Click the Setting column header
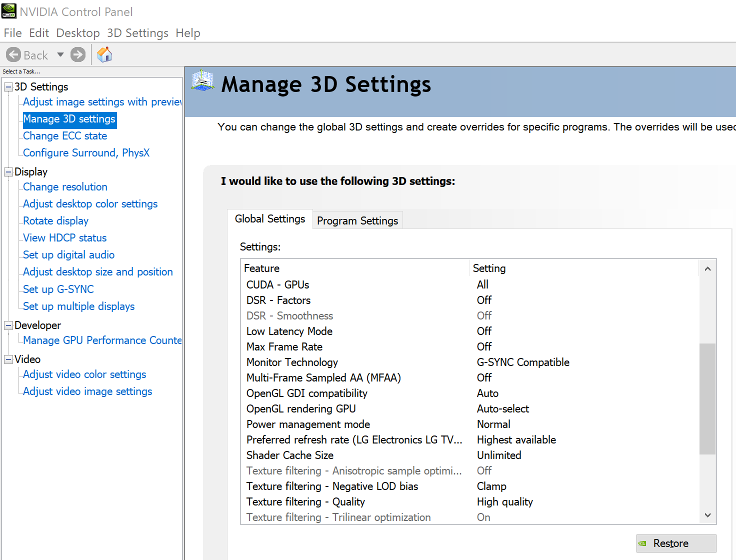This screenshot has width=736, height=560. 584,268
